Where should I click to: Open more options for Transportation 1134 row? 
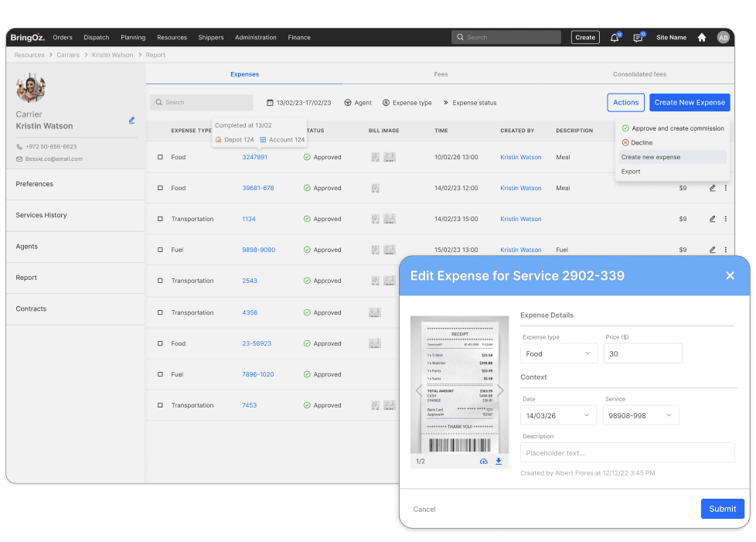tap(725, 219)
